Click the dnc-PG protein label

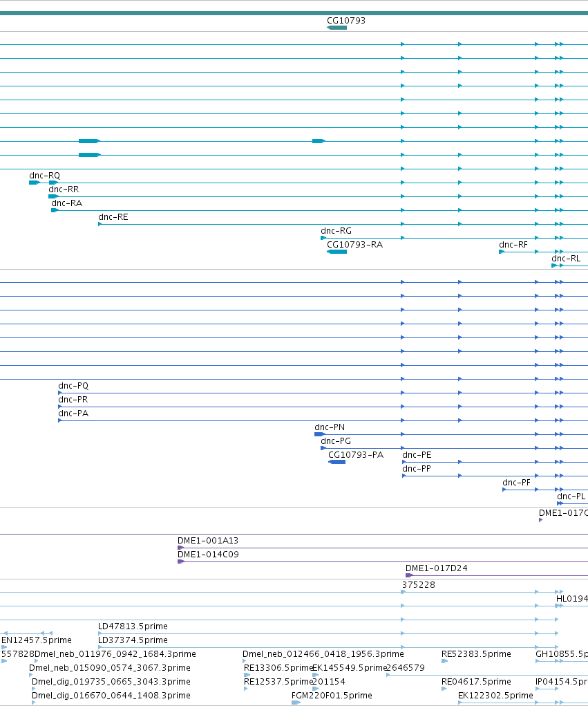336,441
